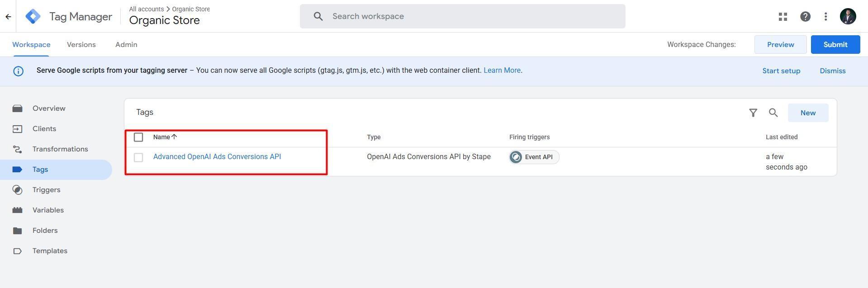This screenshot has width=868, height=288.
Task: Click the sort arrow next to Name
Action: [x=174, y=137]
